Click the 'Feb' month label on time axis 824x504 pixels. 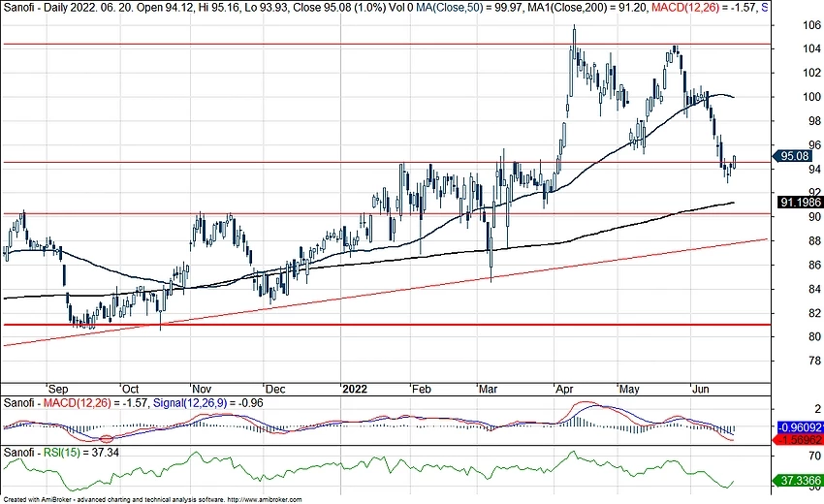click(421, 389)
